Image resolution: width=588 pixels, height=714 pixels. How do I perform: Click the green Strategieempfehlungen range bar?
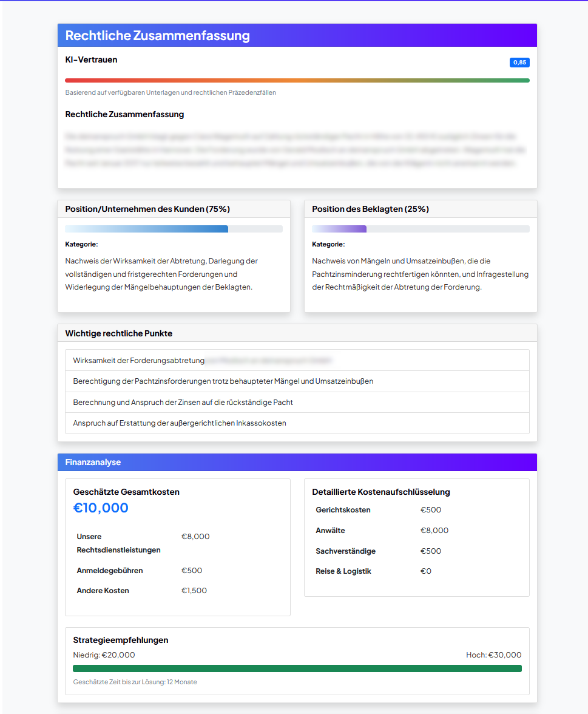[x=297, y=668]
